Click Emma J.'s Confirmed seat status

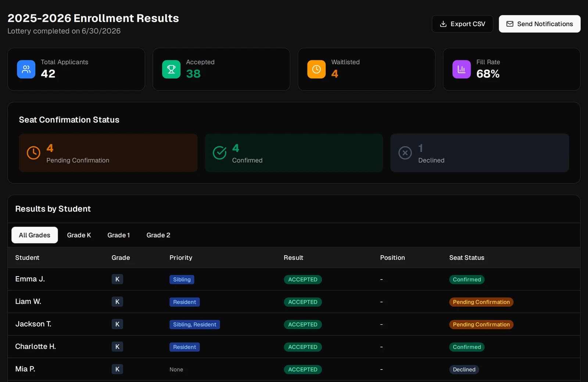tap(467, 280)
